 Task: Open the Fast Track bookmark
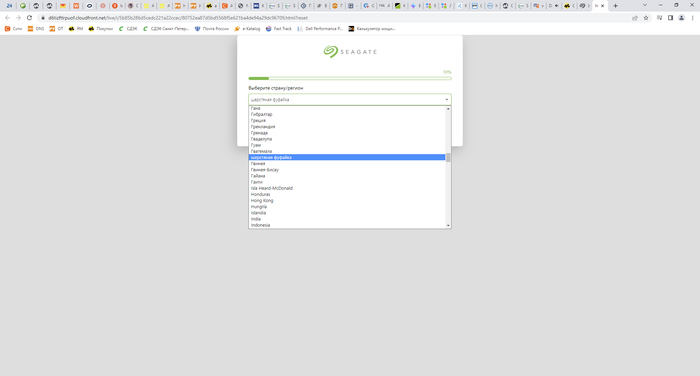tap(279, 29)
